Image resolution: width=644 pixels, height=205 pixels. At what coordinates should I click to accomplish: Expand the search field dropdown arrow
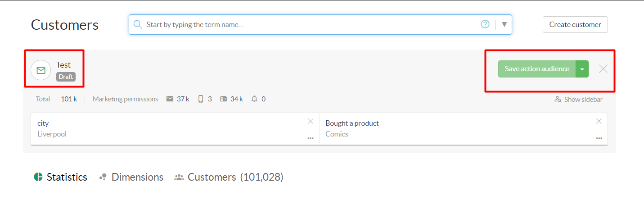coord(504,24)
